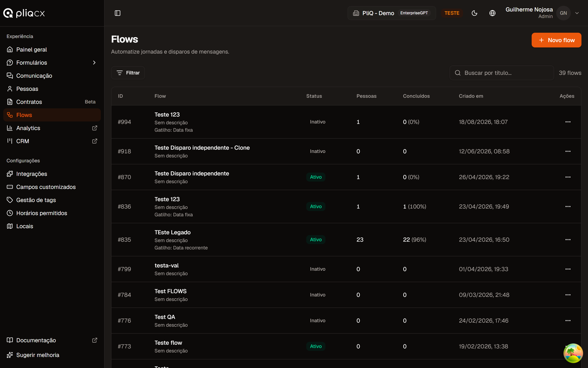Image resolution: width=588 pixels, height=368 pixels.
Task: Open the language globe icon
Action: click(492, 13)
